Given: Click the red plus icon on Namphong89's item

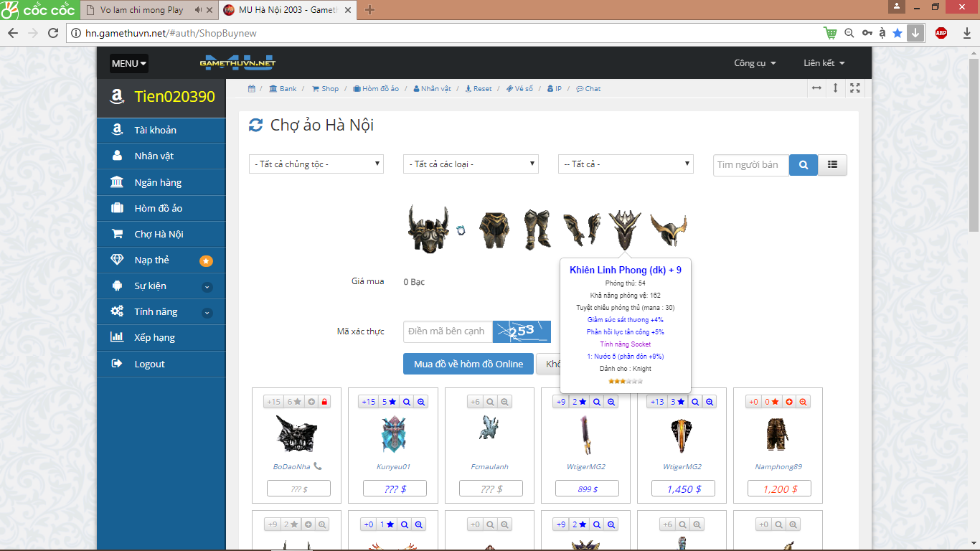Looking at the screenshot, I should click(789, 402).
